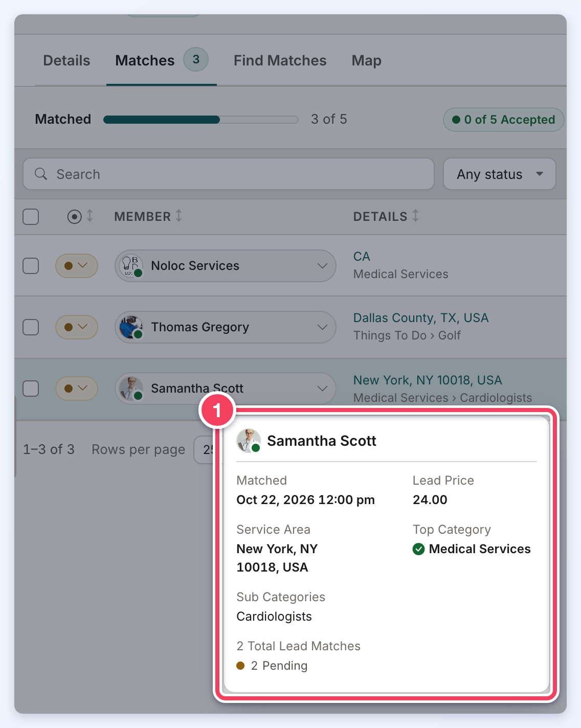Click the Lead Price value 24.00

[430, 499]
